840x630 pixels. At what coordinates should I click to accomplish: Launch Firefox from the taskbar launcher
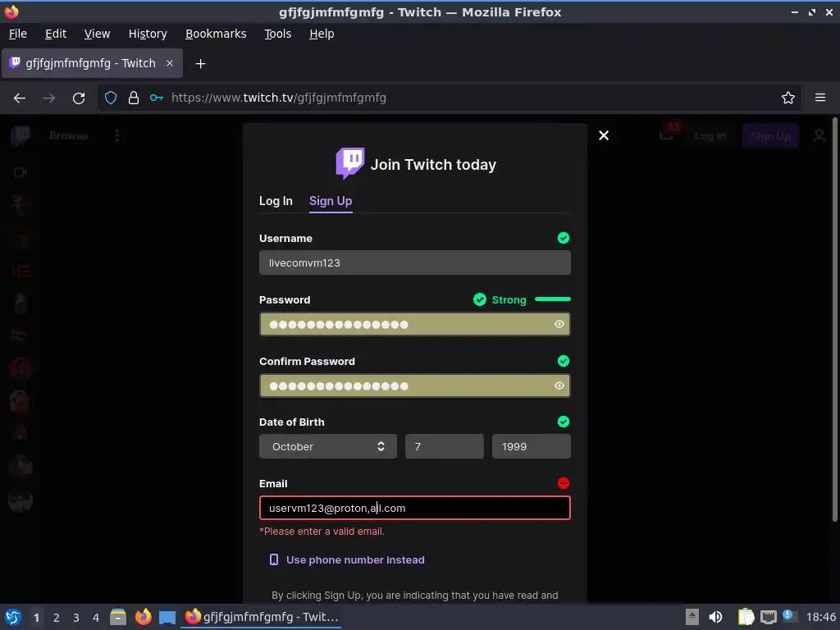pyautogui.click(x=143, y=617)
